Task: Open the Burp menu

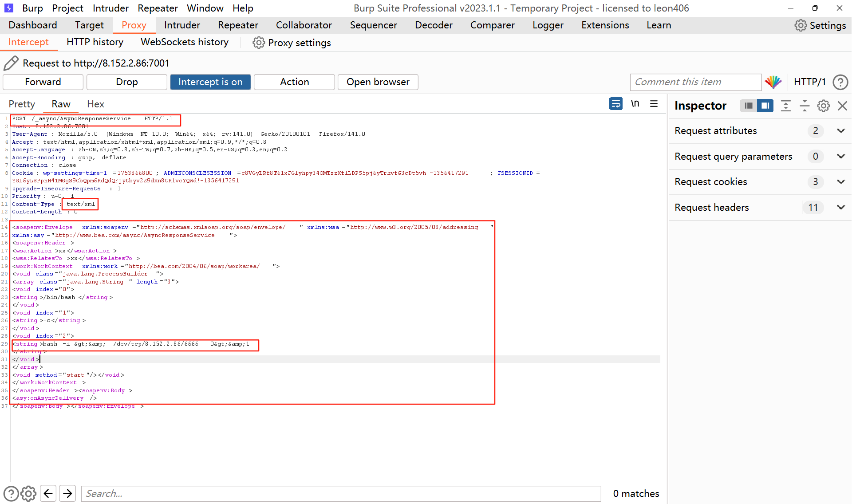Action: (32, 8)
